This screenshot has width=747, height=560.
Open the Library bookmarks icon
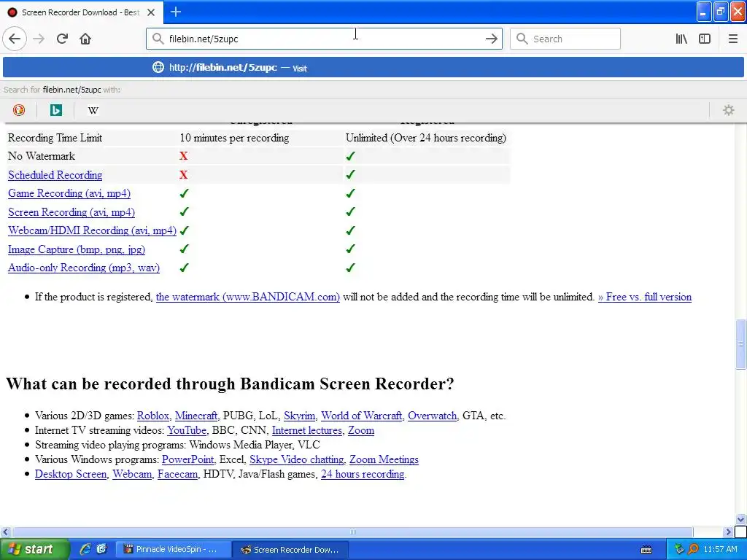[x=681, y=39]
